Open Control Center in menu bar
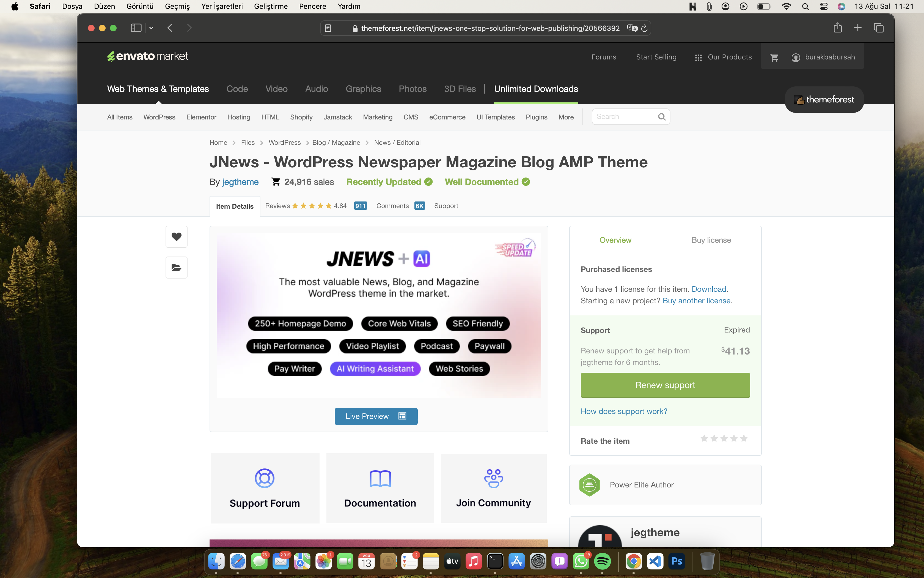This screenshot has height=578, width=924. 824,6
